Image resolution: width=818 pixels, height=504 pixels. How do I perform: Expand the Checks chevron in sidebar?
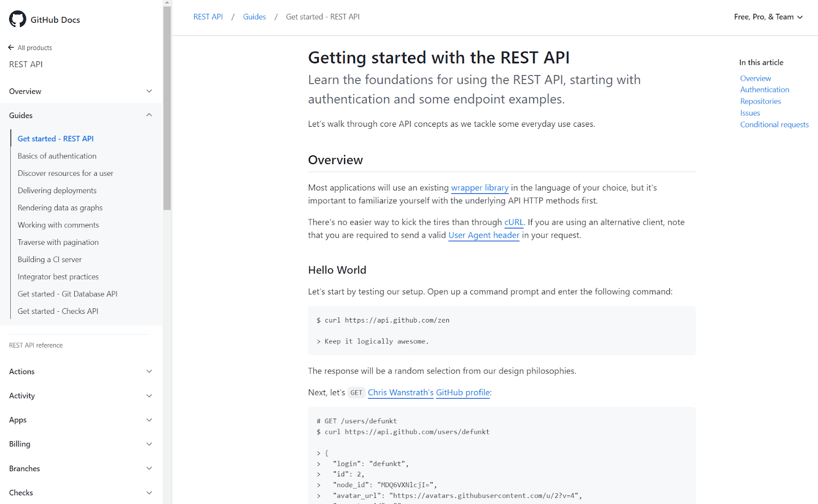tap(149, 493)
